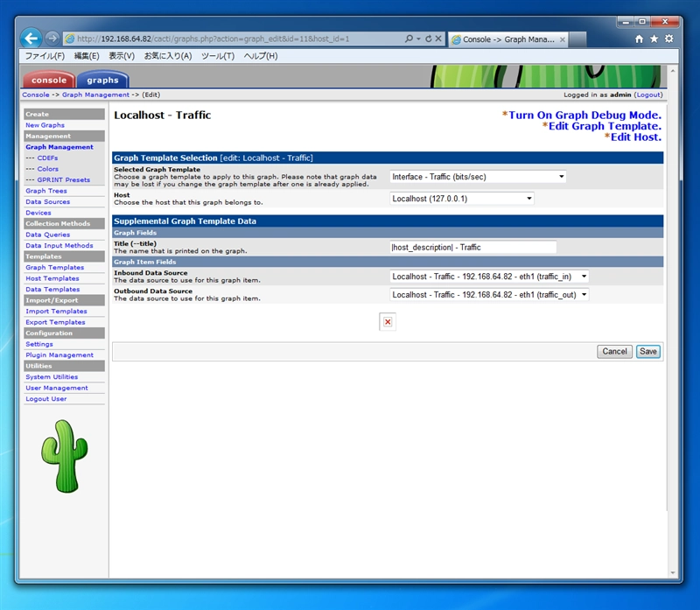The height and width of the screenshot is (610, 700).
Task: Click Console breadcrumb link
Action: click(36, 95)
